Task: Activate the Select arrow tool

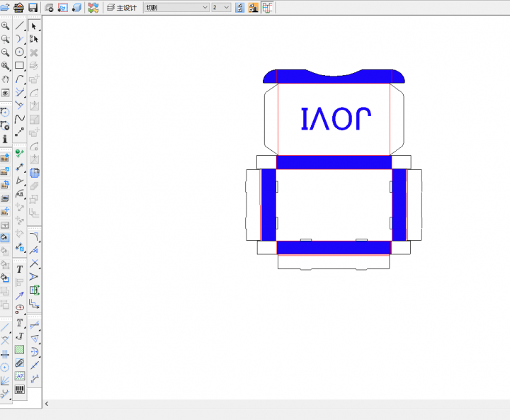Action: tap(33, 25)
